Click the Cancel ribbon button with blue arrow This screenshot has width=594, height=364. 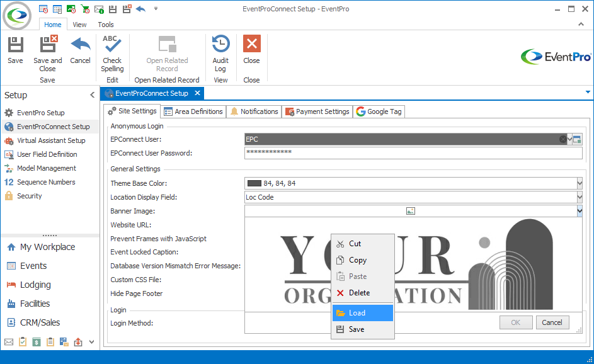coord(80,50)
